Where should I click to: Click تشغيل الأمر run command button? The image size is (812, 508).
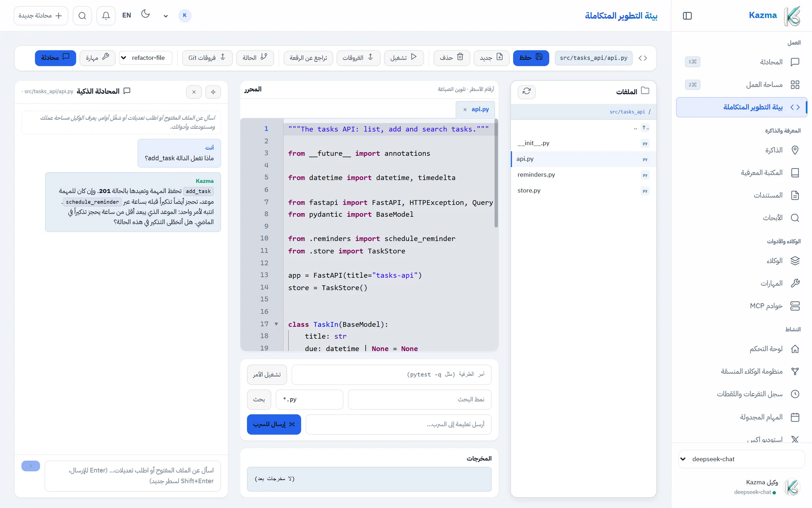[x=267, y=374]
